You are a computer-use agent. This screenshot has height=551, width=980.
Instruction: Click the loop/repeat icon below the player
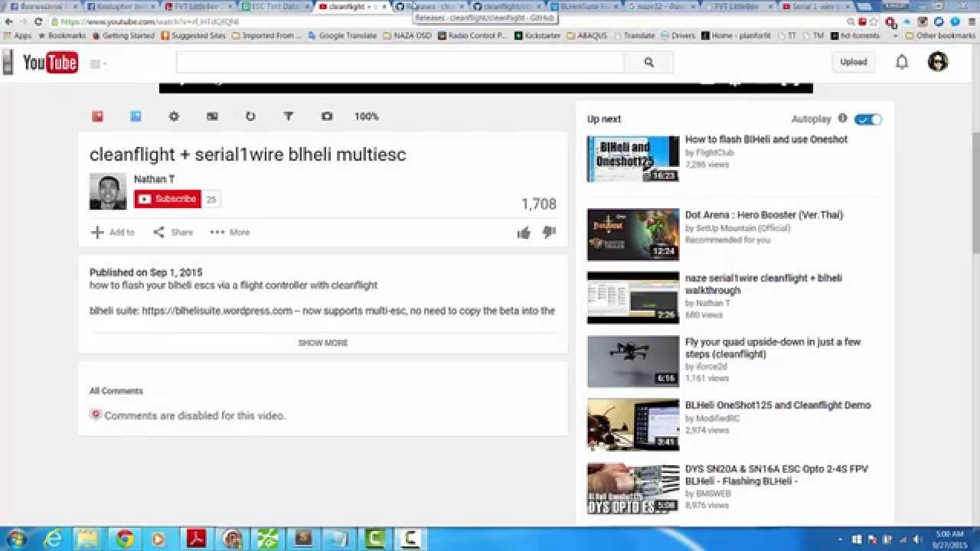tap(250, 116)
